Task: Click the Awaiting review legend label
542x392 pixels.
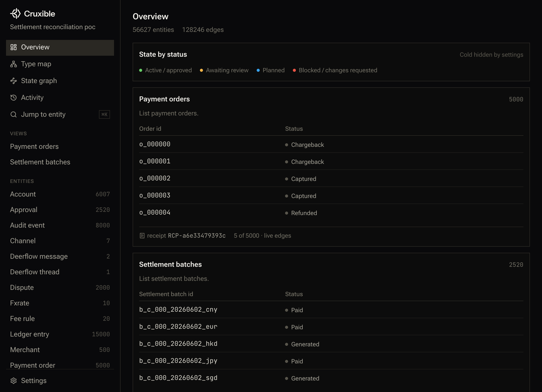Action: click(227, 70)
